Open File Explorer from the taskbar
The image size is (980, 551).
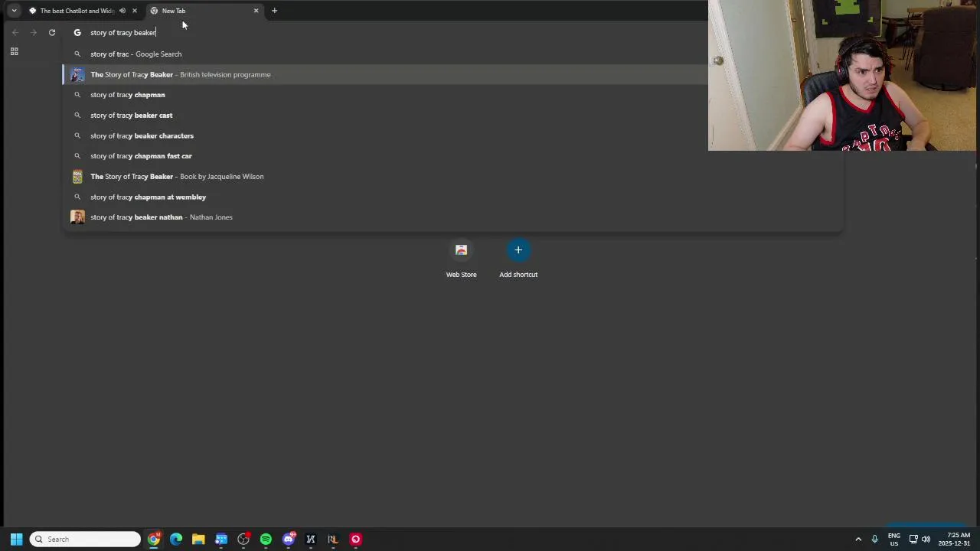[x=198, y=540]
